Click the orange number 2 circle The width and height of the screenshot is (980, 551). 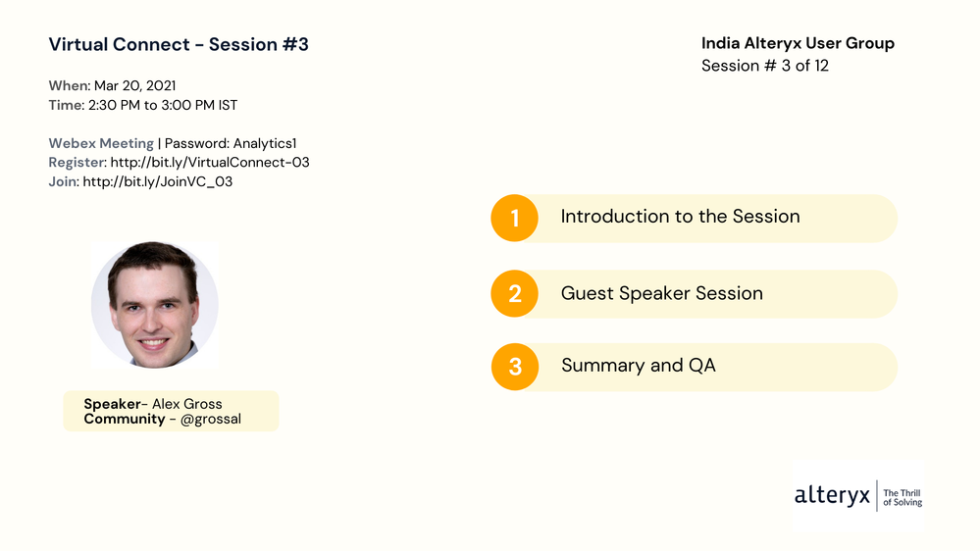point(515,294)
